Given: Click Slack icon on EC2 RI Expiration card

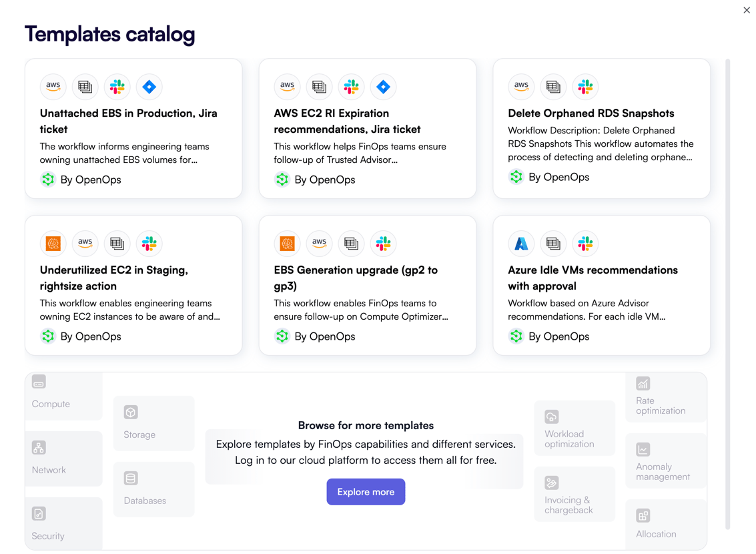Looking at the screenshot, I should point(351,87).
